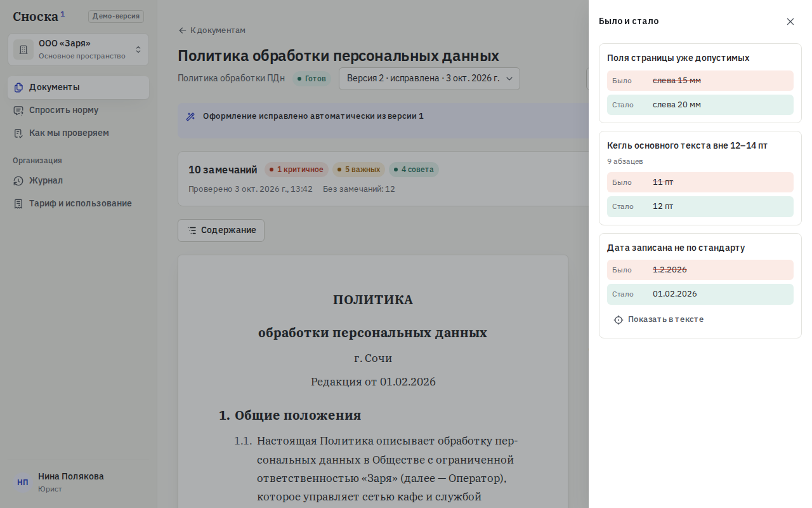
Task: Close the «Было и стало» panel
Action: (790, 22)
